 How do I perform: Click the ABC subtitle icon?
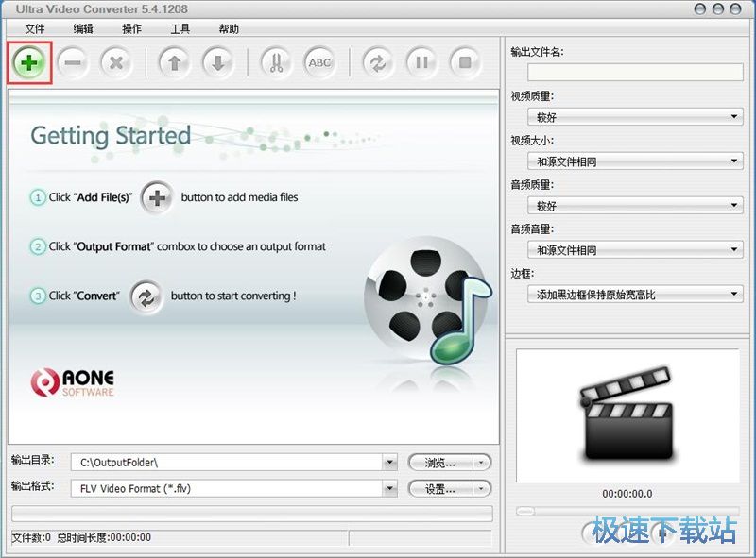pyautogui.click(x=319, y=62)
